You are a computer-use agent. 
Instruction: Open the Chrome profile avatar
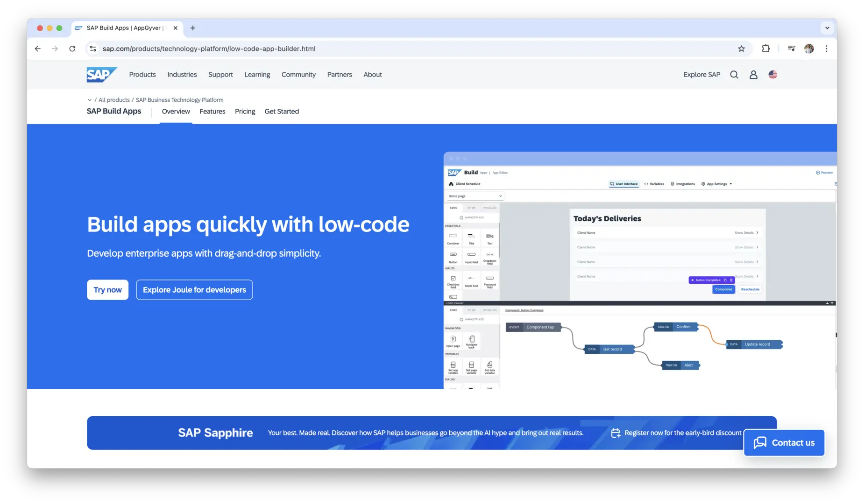[x=809, y=49]
